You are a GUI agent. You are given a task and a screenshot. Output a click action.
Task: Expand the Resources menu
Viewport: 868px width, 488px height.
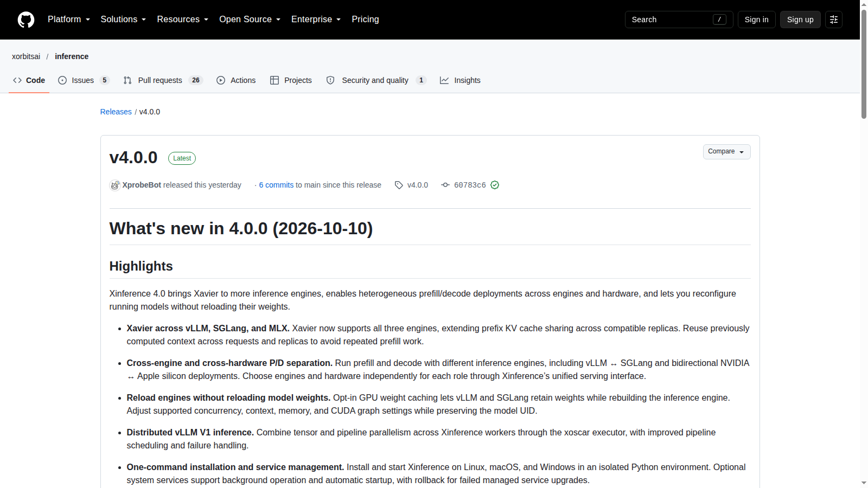click(183, 20)
